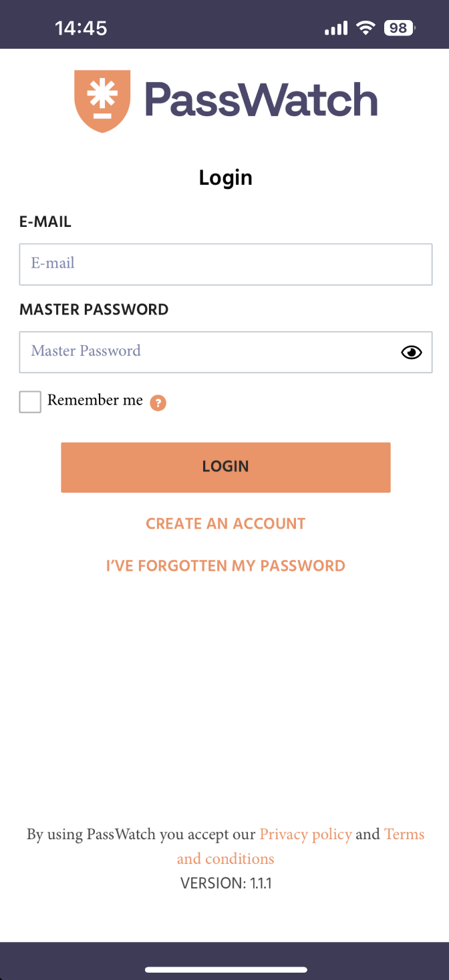Click the orange LOGIN button
449x980 pixels.
coord(226,467)
